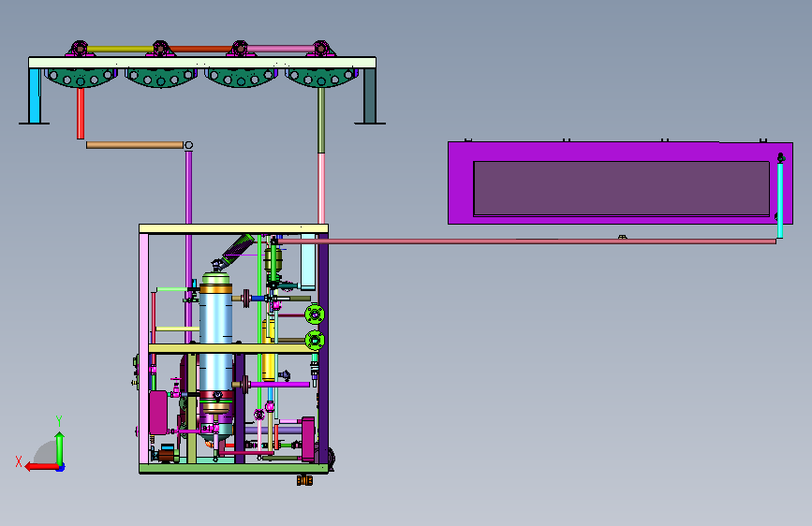Pick the olive-green vertical pipe under the platform
Image resolution: width=812 pixels, height=526 pixels.
321,120
